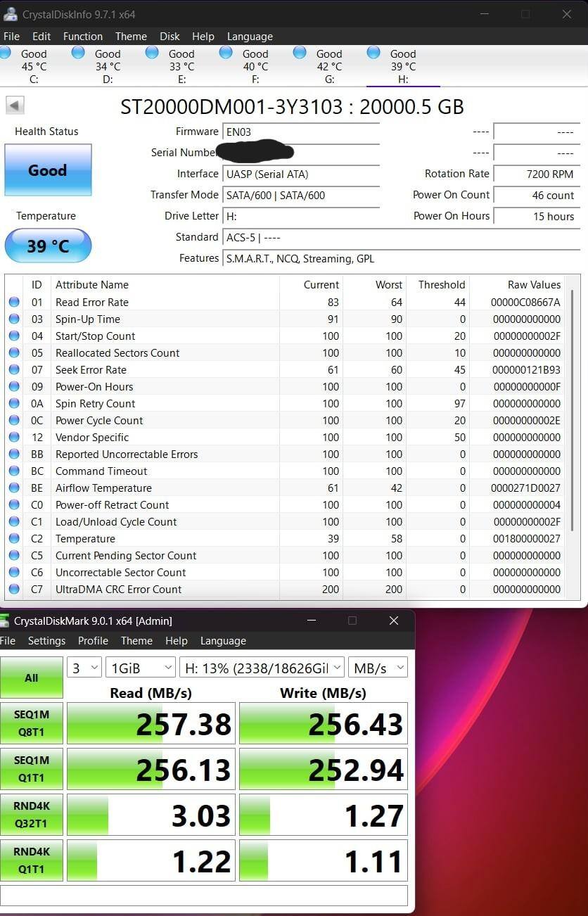Run the RND4K Q32T1 benchmark
This screenshot has height=916, width=588.
(x=32, y=815)
